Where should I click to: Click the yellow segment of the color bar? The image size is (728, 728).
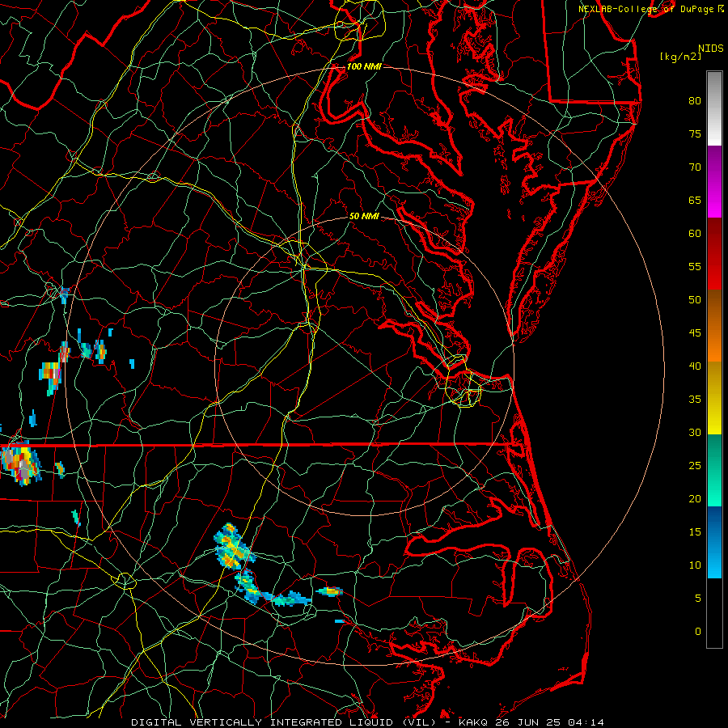[714, 398]
